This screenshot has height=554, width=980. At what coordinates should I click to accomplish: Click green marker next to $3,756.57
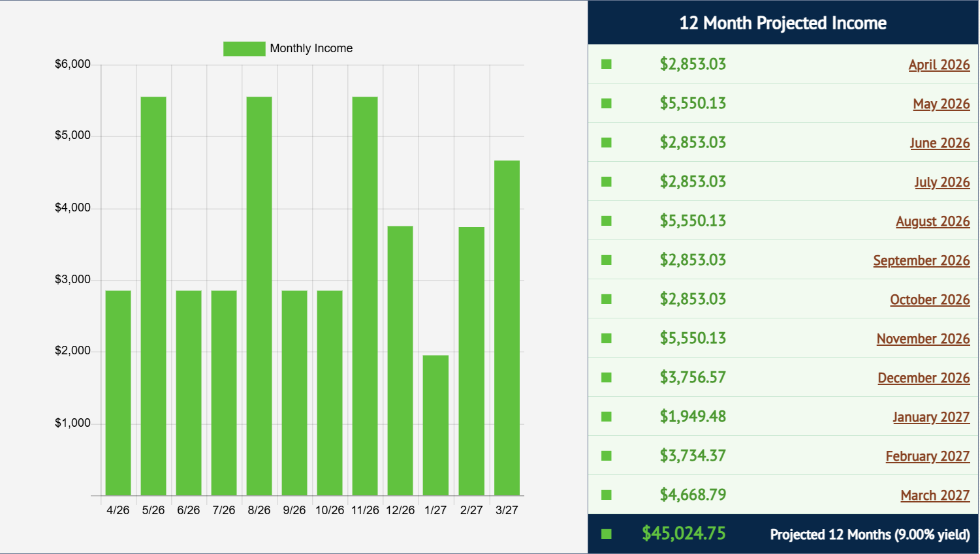coord(607,377)
